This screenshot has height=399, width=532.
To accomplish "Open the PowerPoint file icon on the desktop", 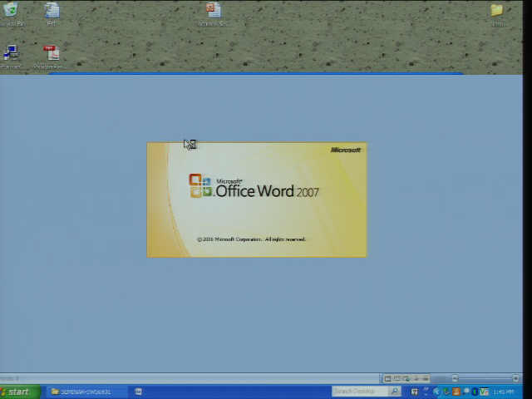I will click(214, 9).
